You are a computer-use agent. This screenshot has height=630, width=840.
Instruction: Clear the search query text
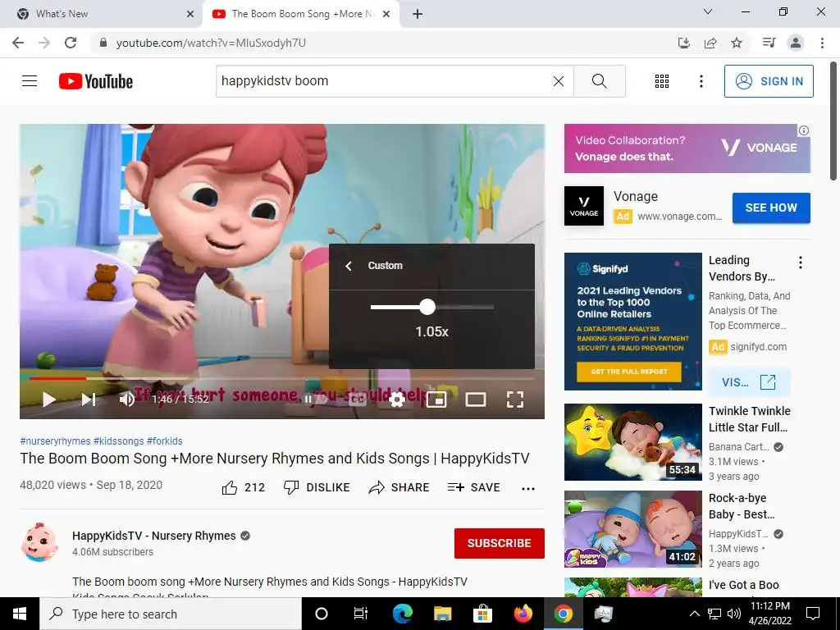point(558,81)
